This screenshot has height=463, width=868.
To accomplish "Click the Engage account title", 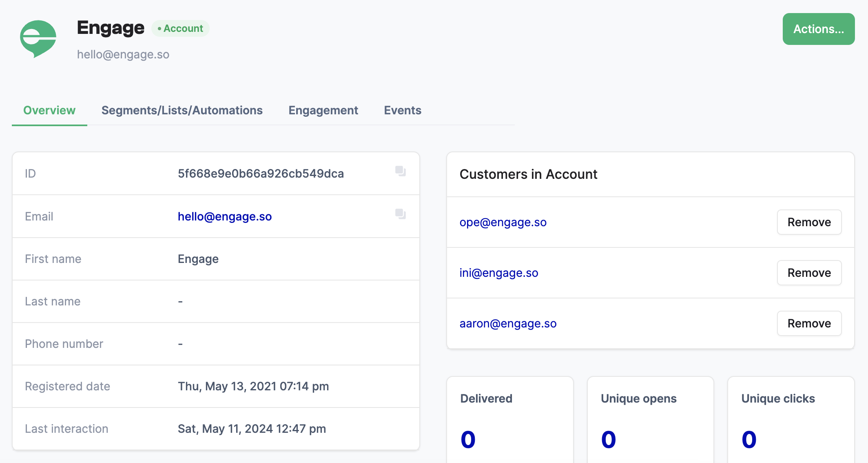I will coord(111,28).
